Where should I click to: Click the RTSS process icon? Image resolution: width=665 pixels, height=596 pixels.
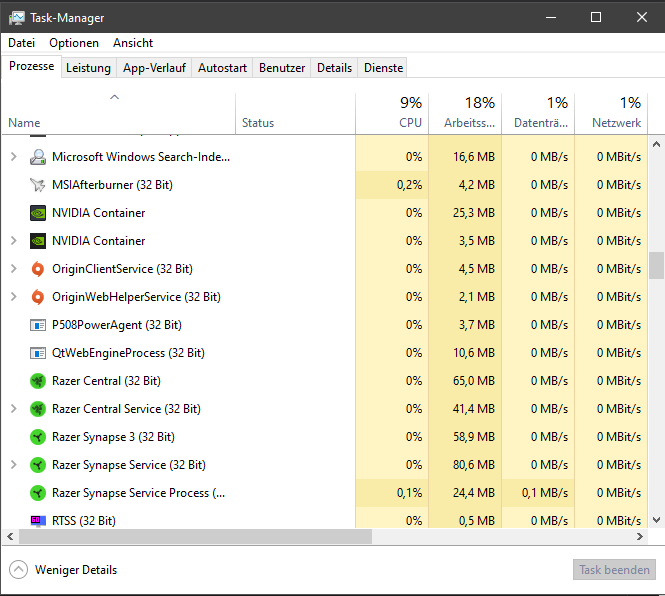click(x=38, y=520)
